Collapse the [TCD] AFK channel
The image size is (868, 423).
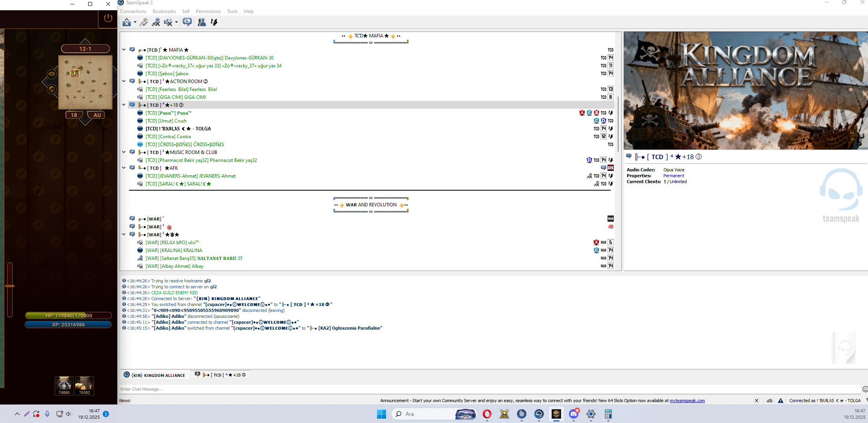tap(124, 168)
